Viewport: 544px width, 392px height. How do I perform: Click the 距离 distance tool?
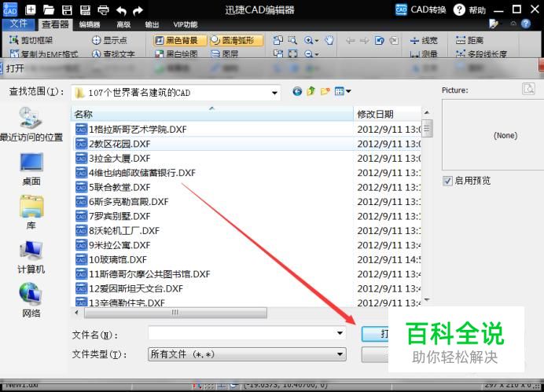[469, 40]
